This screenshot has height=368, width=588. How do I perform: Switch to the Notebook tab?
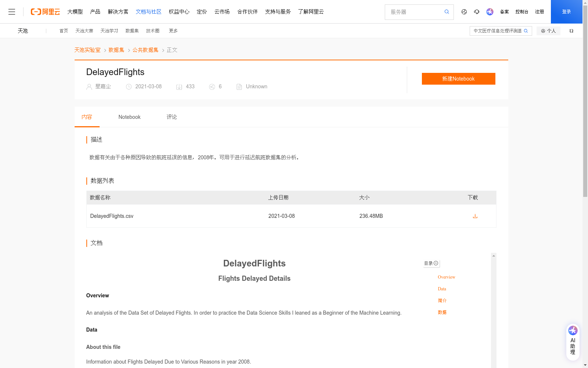129,117
